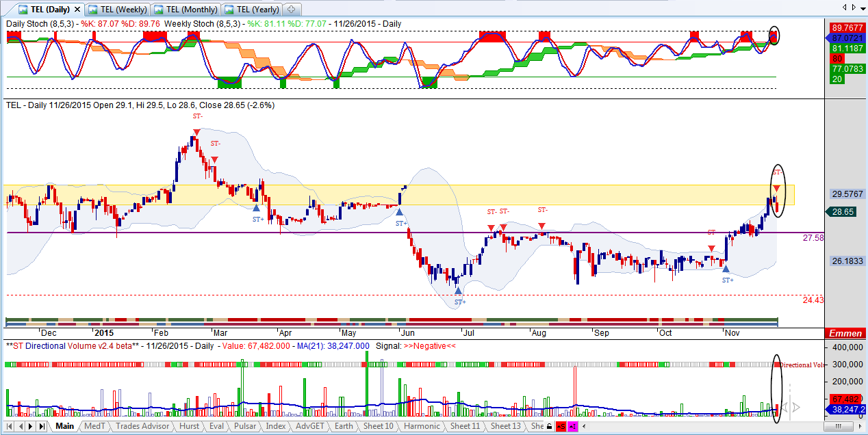Switch to the TEL (Weekly) chart tab
The width and height of the screenshot is (868, 435).
click(x=118, y=10)
